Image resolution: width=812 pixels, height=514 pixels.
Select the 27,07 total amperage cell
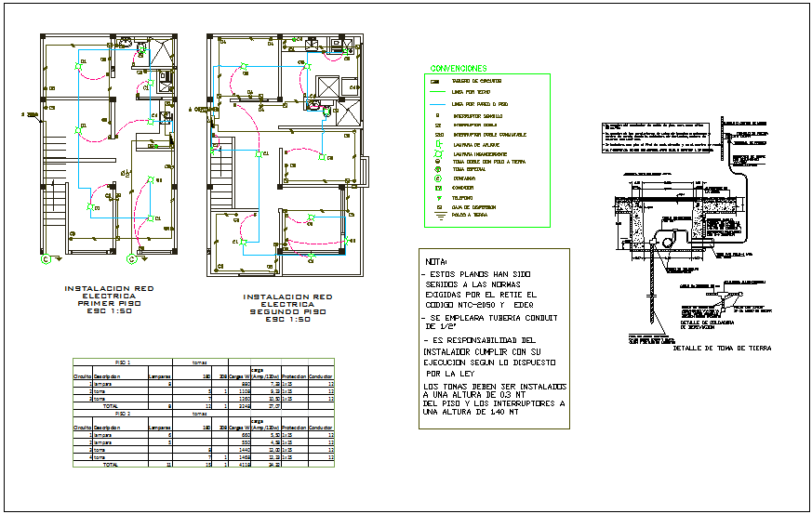coord(266,406)
